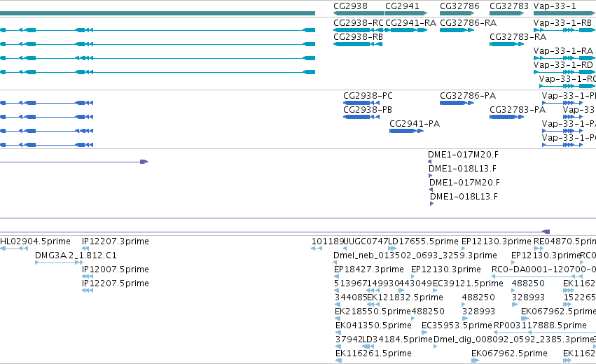Viewport: 596px width, 364px height.
Task: Select EST LD17655.5prime
Action: 424,241
